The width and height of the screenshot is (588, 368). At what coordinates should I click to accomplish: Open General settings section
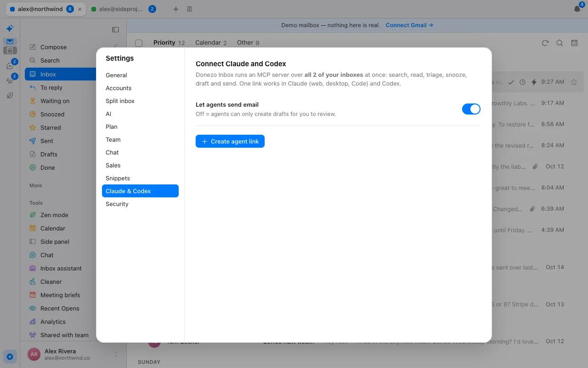point(140,75)
